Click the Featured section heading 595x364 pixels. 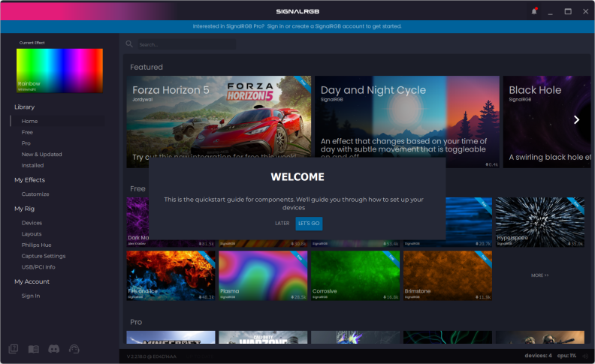click(x=146, y=67)
